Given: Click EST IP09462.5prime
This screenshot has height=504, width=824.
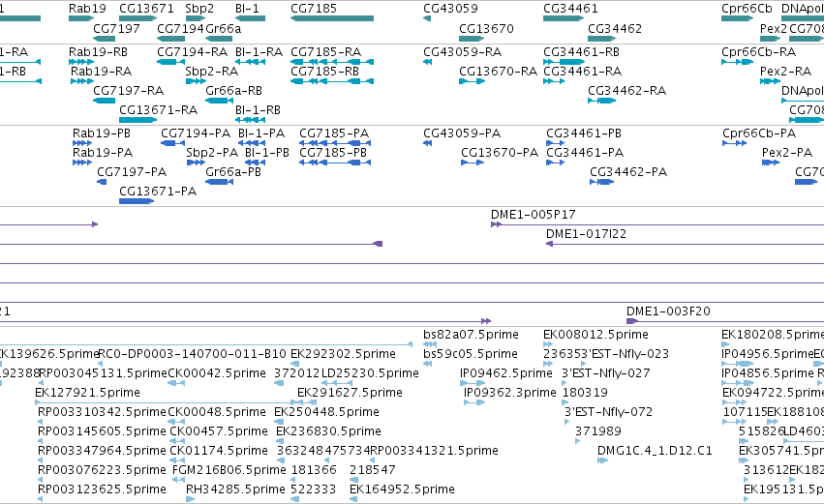Looking at the screenshot, I should [x=506, y=372].
